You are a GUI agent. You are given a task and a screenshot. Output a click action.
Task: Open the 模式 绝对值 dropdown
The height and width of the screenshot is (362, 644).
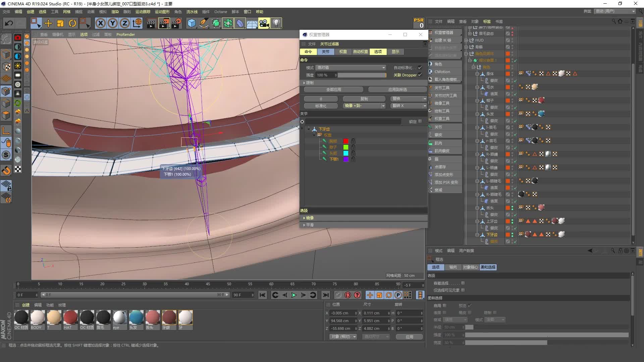click(x=351, y=68)
